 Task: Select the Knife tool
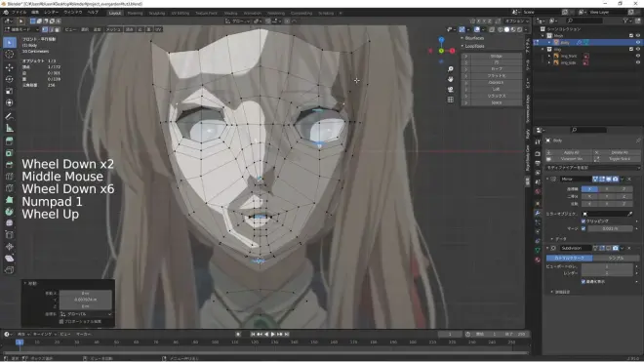pyautogui.click(x=10, y=188)
